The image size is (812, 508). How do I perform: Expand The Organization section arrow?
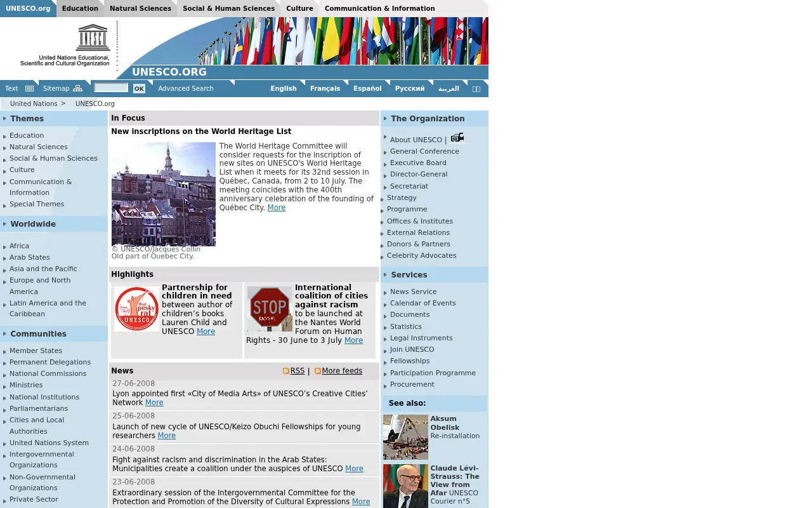385,119
